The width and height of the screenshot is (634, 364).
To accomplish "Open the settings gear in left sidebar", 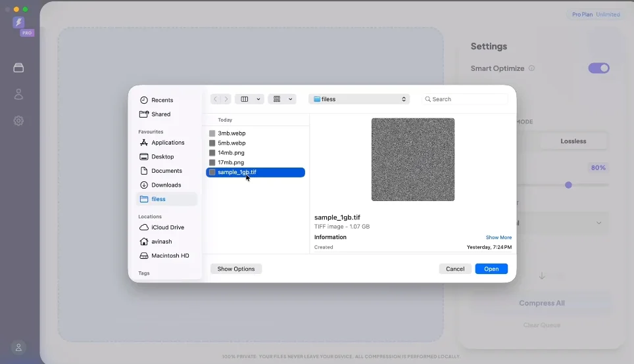I will 18,120.
